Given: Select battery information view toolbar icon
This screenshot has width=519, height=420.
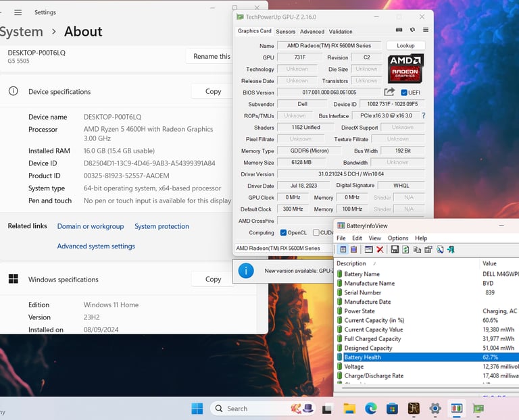Looking at the screenshot, I should point(343,249).
